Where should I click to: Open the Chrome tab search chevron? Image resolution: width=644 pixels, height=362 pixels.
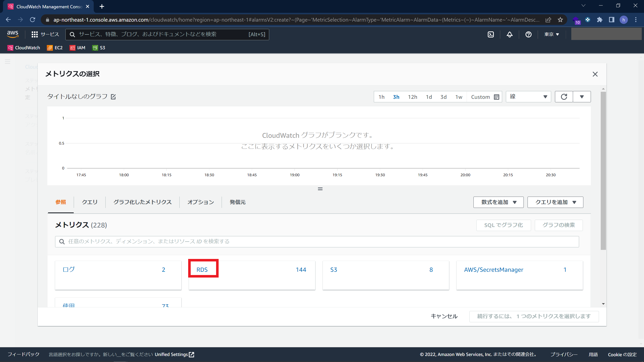click(583, 6)
